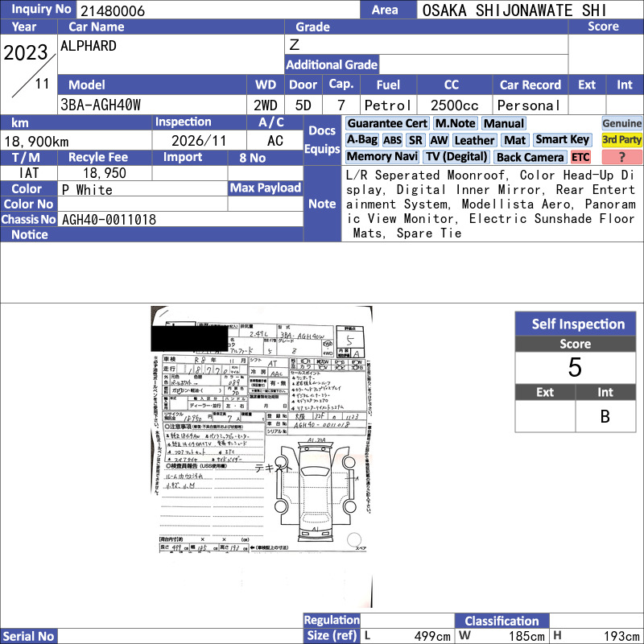Click the yellow 3rd Party legend
This screenshot has height=644, width=644.
621,140
